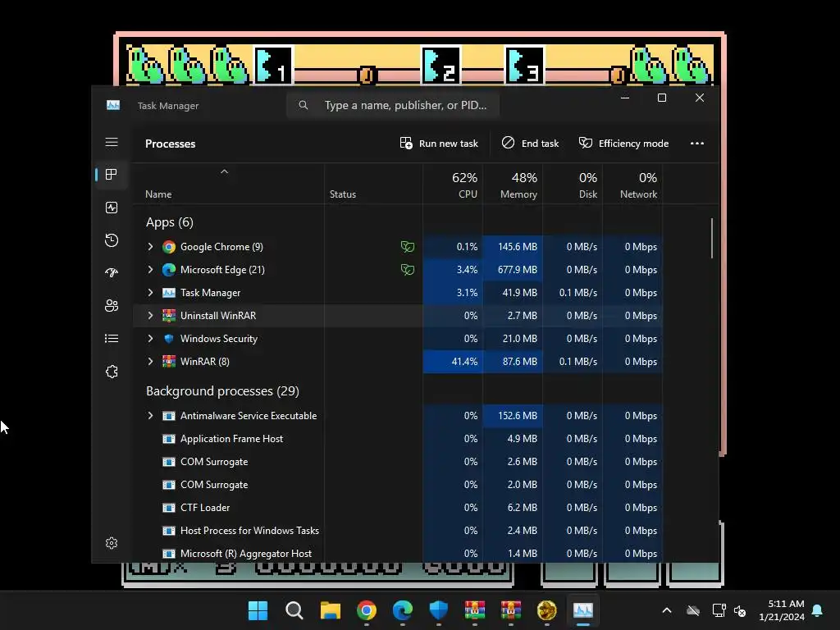Sort processes by Memory column header
The height and width of the screenshot is (630, 840).
(x=513, y=185)
